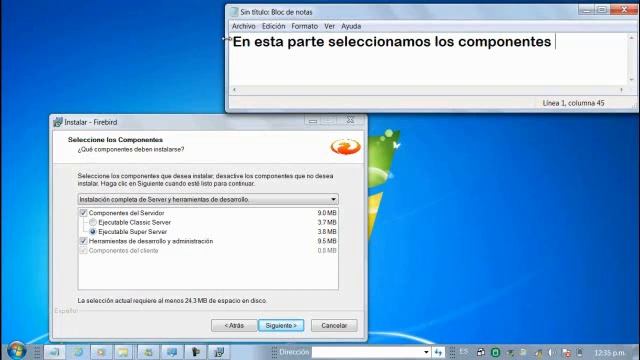Image resolution: width=640 pixels, height=360 pixels.
Task: Click the '9.5 MB' tools size value
Action: [327, 241]
